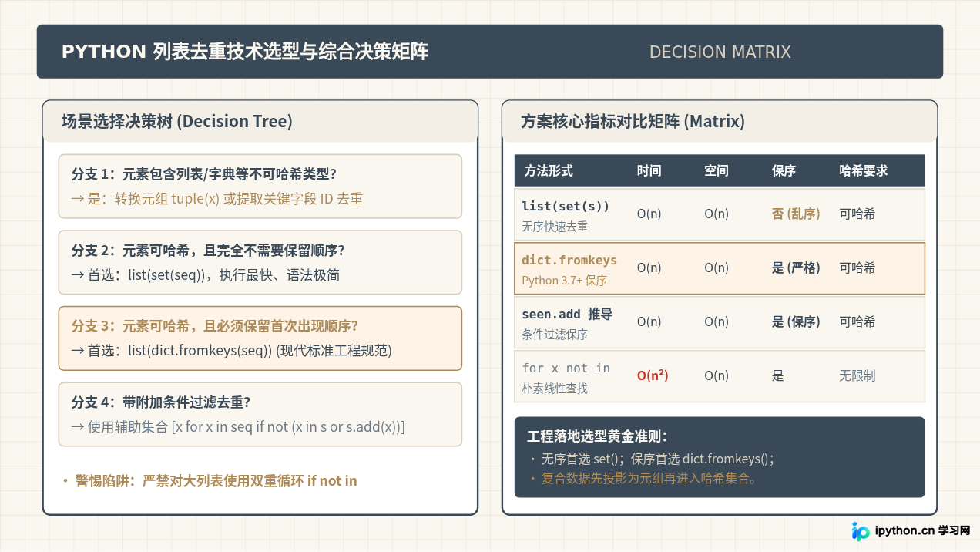Click the "是 (保序)" cell
980x552 pixels.
[796, 322]
